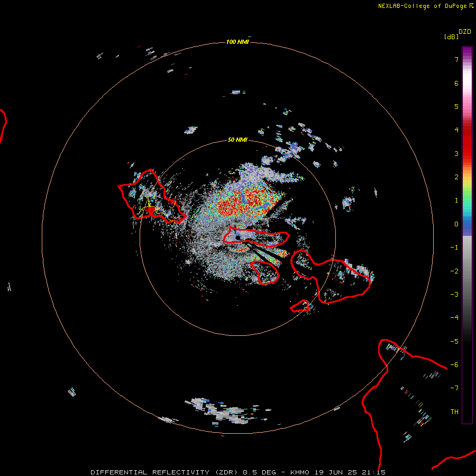Click the DZD legend title
Image resolution: width=476 pixels, height=476 pixels.
pyautogui.click(x=465, y=32)
